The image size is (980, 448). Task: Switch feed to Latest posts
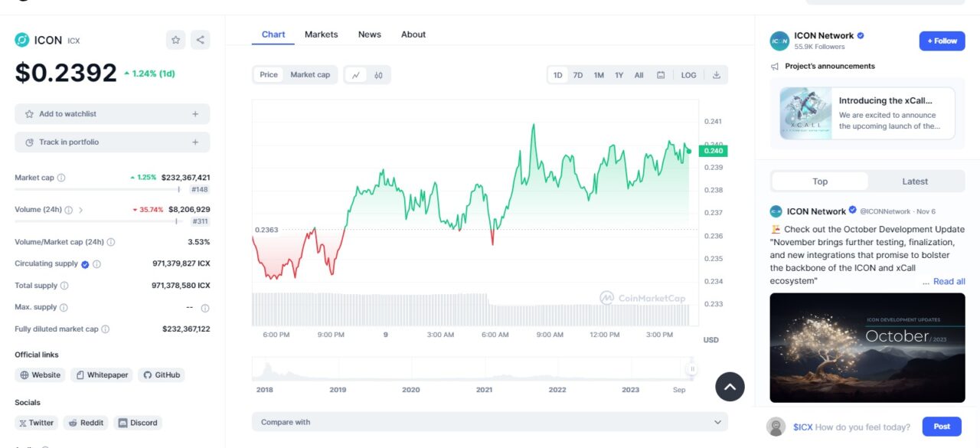[x=915, y=181]
